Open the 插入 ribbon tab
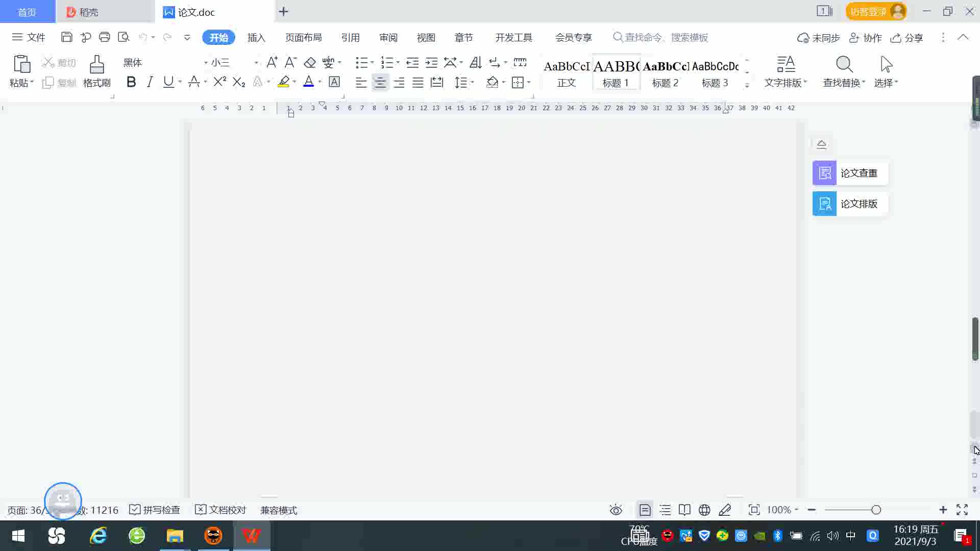 pos(256,38)
